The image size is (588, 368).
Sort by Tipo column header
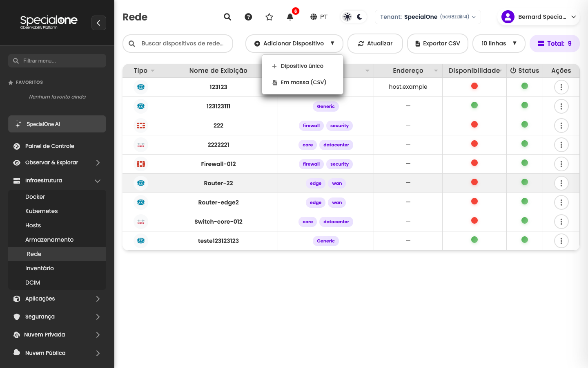tap(141, 71)
